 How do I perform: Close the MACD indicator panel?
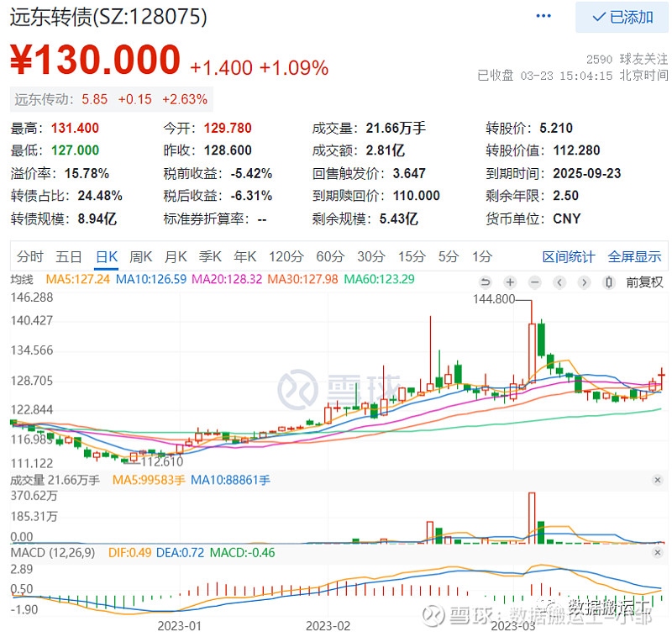(658, 552)
